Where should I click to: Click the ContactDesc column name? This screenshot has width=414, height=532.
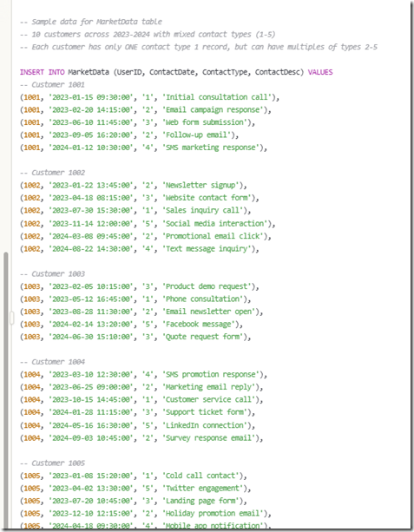(277, 72)
